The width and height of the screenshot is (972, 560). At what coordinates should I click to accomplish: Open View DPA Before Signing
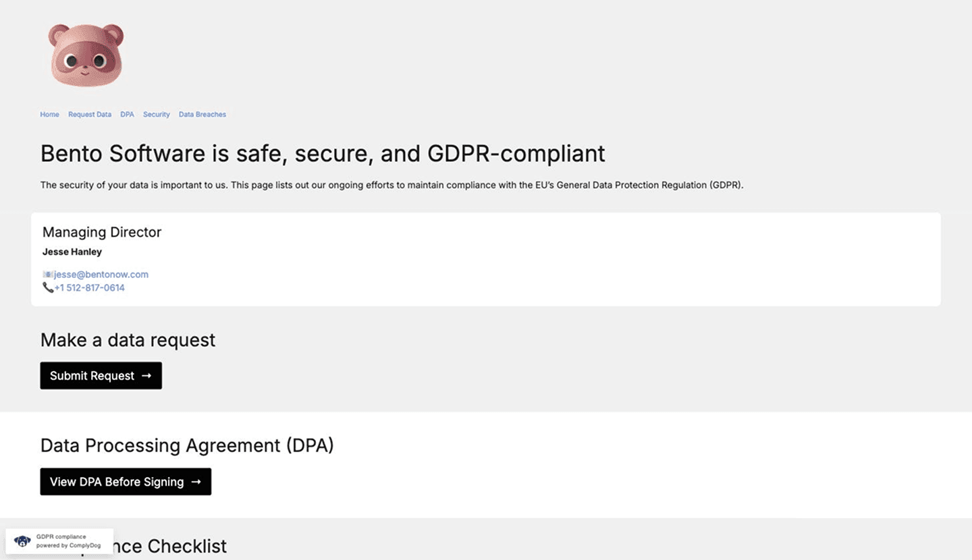coord(126,482)
